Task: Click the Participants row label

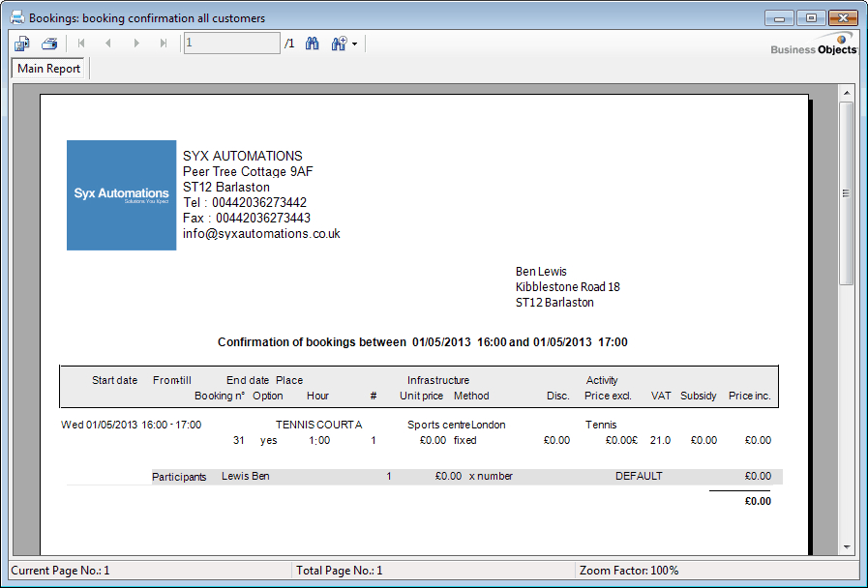Action: point(179,477)
